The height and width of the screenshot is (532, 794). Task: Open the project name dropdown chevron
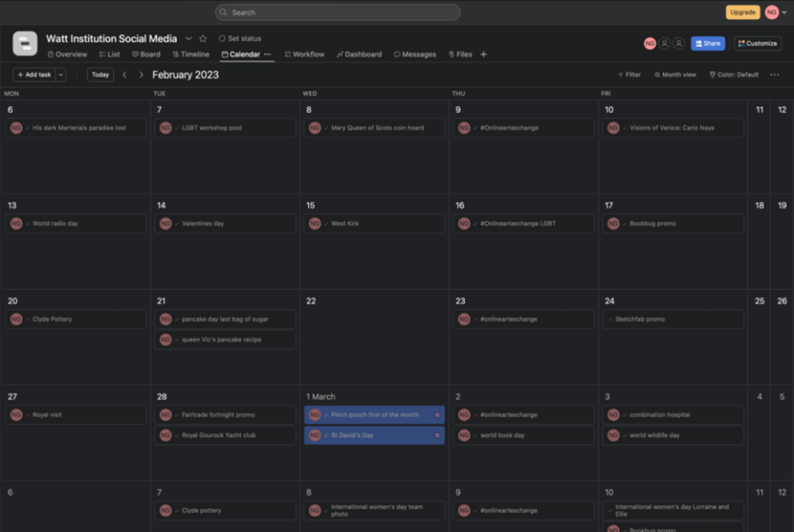[188, 39]
